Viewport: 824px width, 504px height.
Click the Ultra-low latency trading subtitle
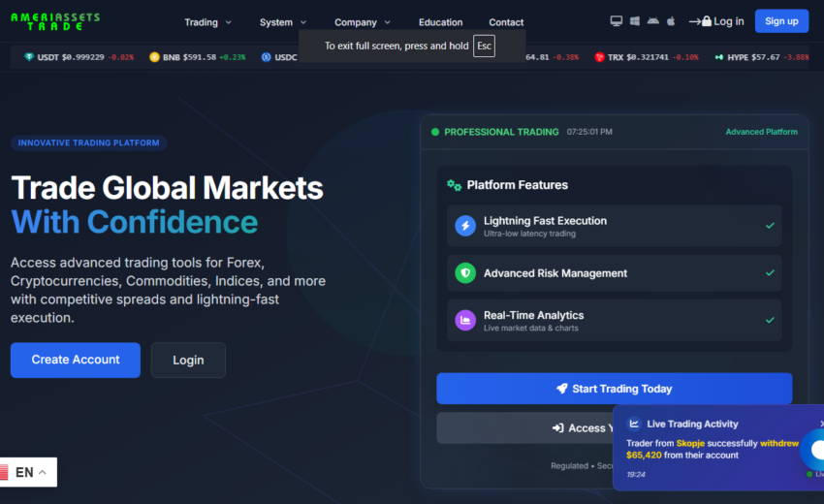pyautogui.click(x=529, y=234)
